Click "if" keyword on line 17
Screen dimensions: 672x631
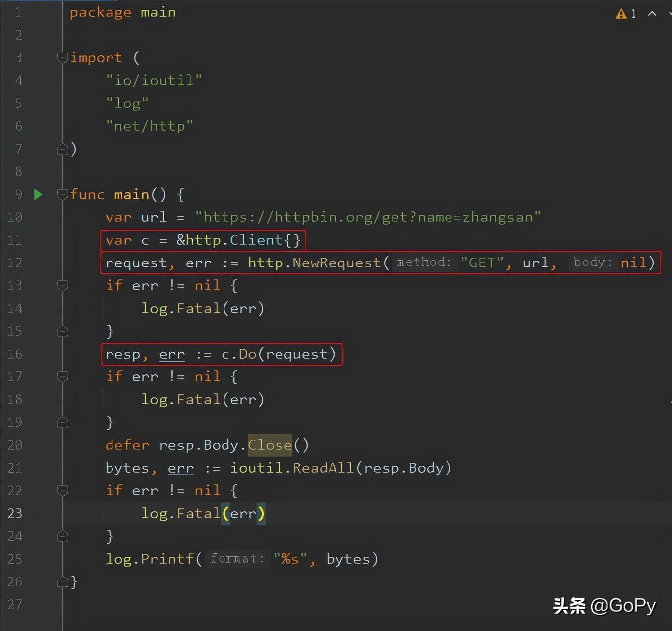114,376
